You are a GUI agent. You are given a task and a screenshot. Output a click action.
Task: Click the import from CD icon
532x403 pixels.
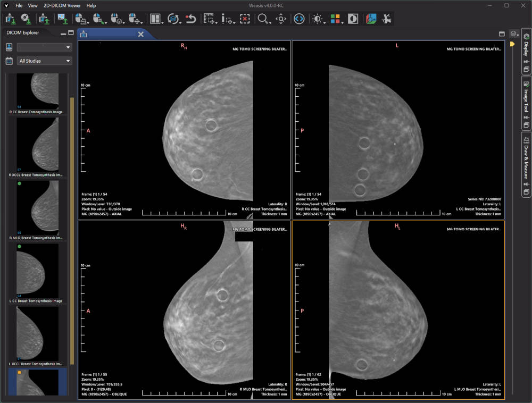[26, 19]
